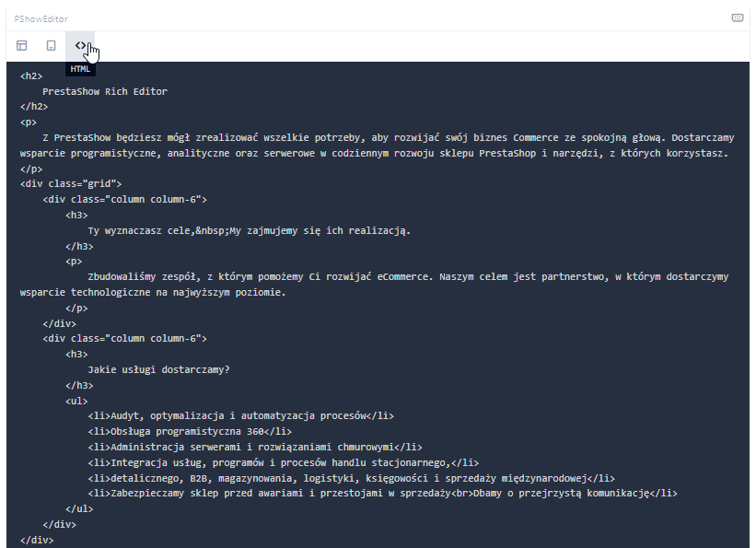Screen dimensions: 756x548
Task: Click the line starting 'wsparcie programistyczne, analityczne'
Action: tap(374, 154)
